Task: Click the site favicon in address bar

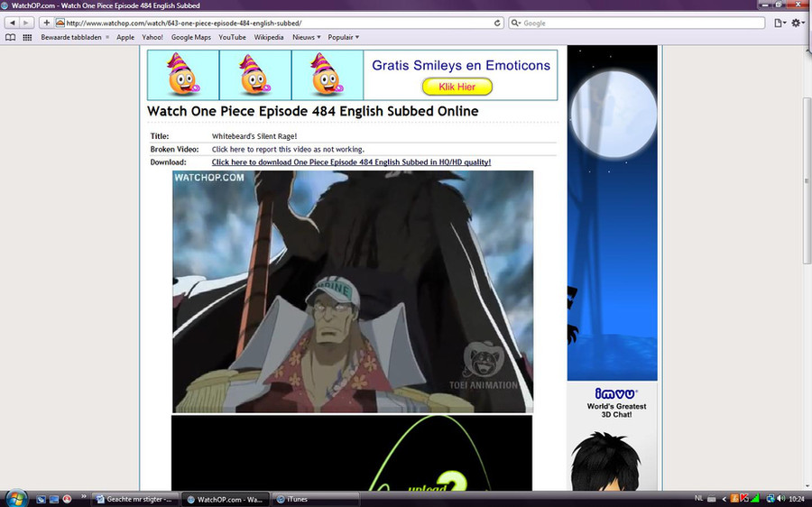Action: [60, 23]
